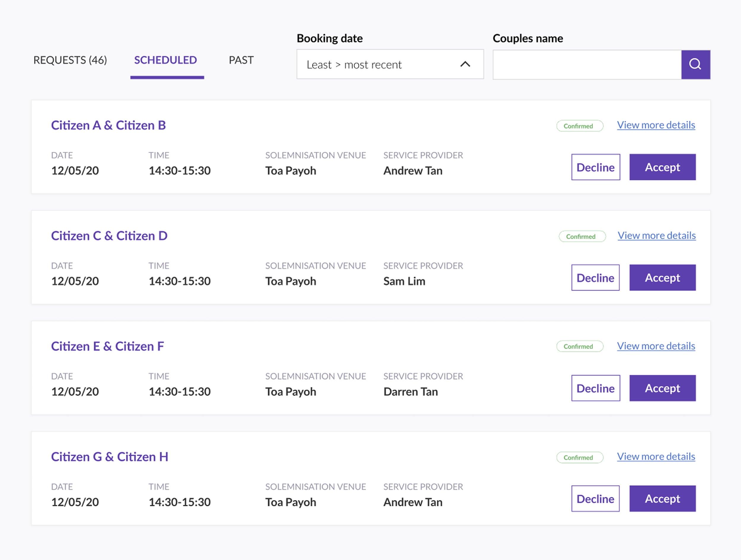View more details for Citizen C & D

(x=657, y=235)
